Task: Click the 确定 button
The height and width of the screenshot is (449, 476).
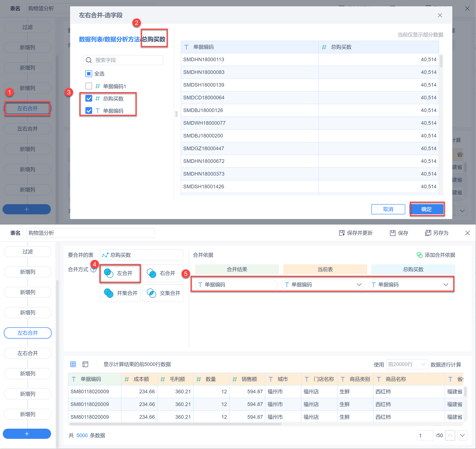Action: [426, 209]
